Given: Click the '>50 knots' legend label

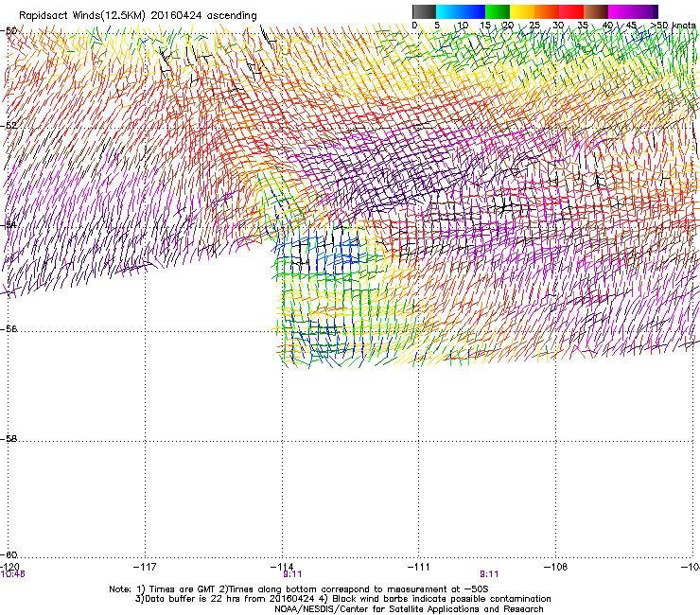Looking at the screenshot, I should coord(673,25).
